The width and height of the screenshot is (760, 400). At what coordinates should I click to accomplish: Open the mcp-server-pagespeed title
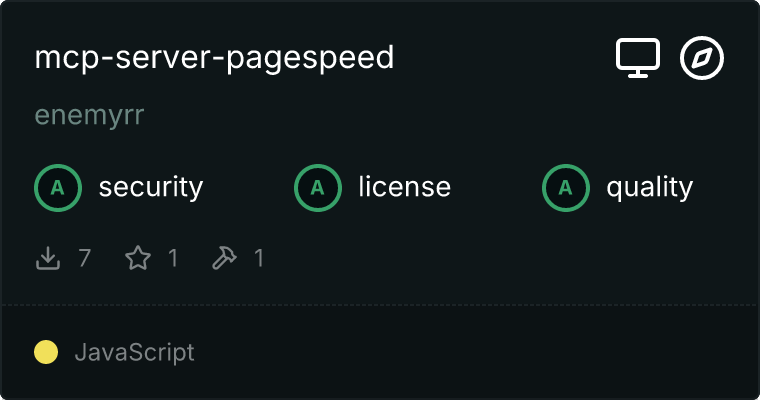pyautogui.click(x=214, y=58)
